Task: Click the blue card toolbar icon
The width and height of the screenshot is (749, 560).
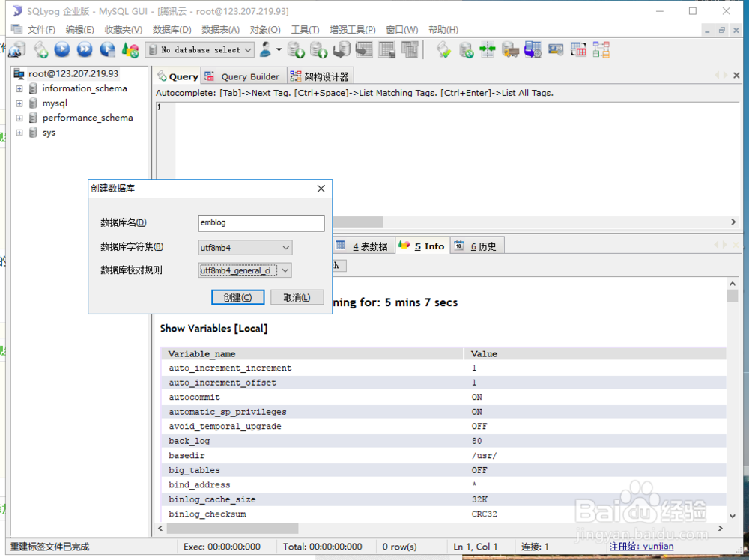Action: click(x=556, y=49)
